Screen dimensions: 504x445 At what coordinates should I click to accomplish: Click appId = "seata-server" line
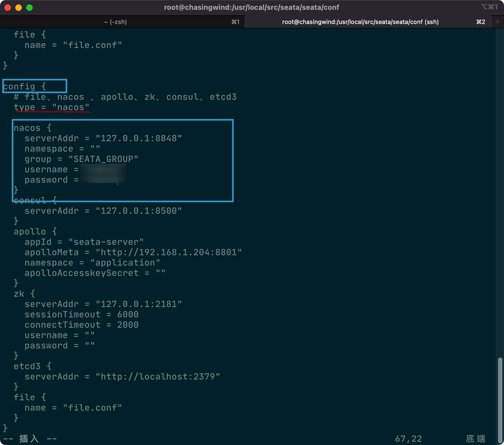(x=84, y=242)
